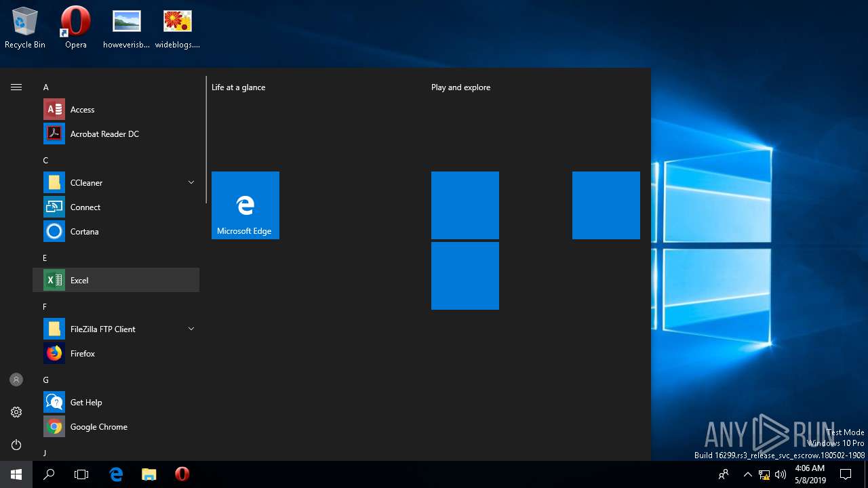The image size is (868, 488).
Task: Click the Power button icon
Action: [16, 445]
